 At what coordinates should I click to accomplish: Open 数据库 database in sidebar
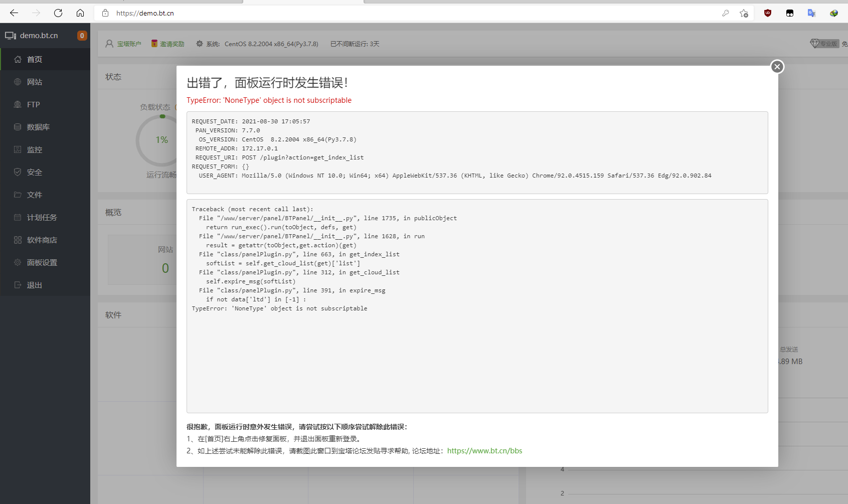(45, 127)
